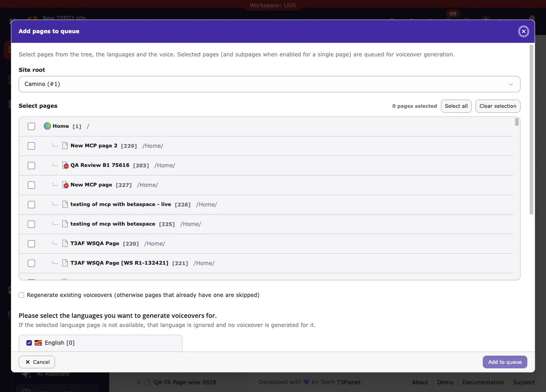Click the 0 pages selected counter
This screenshot has width=546, height=392.
[x=415, y=106]
